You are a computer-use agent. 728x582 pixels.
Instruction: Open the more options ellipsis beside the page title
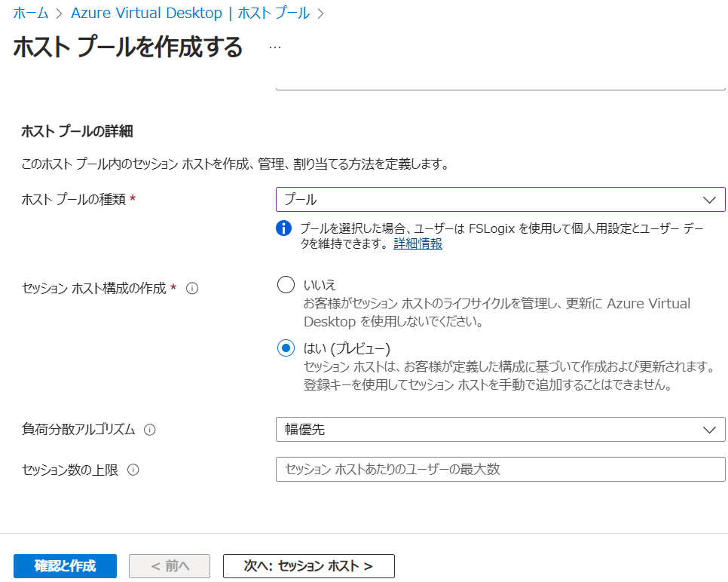(275, 47)
